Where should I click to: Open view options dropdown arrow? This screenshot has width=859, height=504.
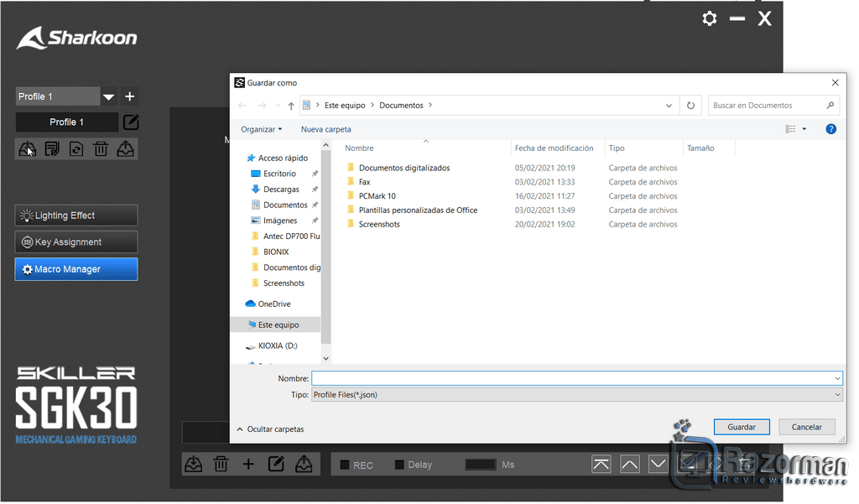pos(804,129)
